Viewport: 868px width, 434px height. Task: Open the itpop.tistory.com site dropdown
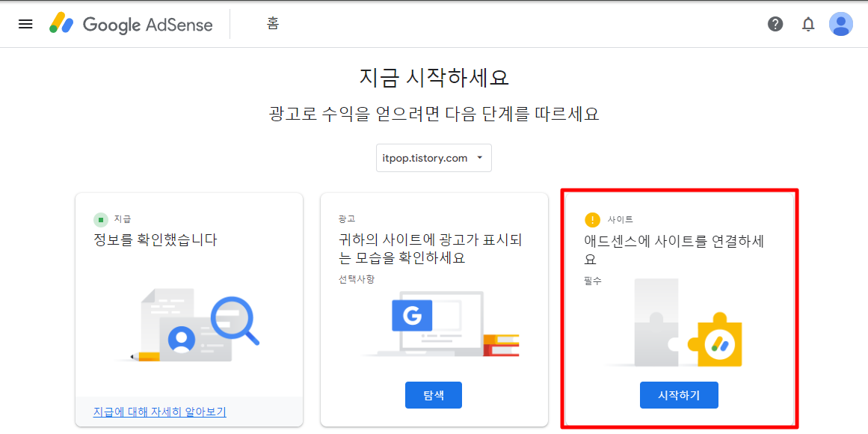[x=434, y=158]
